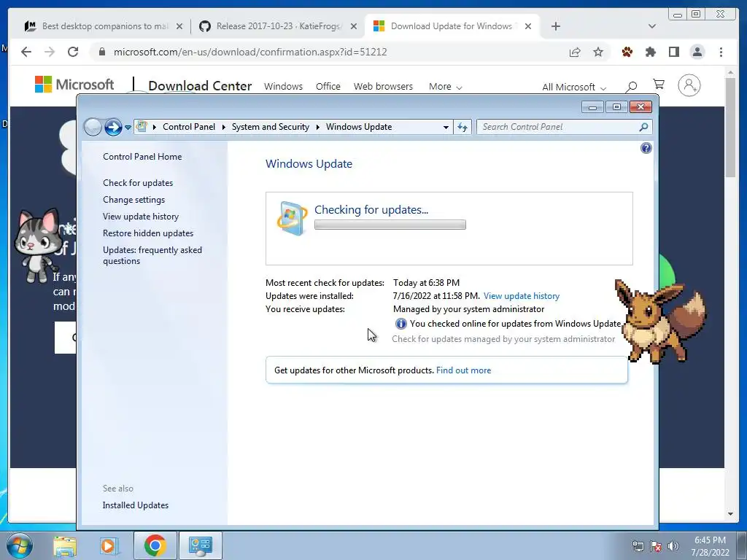Click the Control Panel taskbar icon
This screenshot has width=747, height=560.
[200, 545]
